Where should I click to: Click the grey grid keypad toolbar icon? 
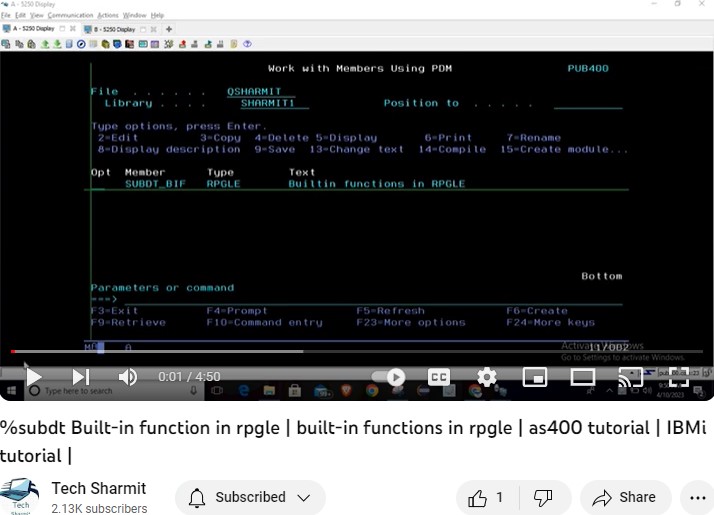pyautogui.click(x=93, y=44)
